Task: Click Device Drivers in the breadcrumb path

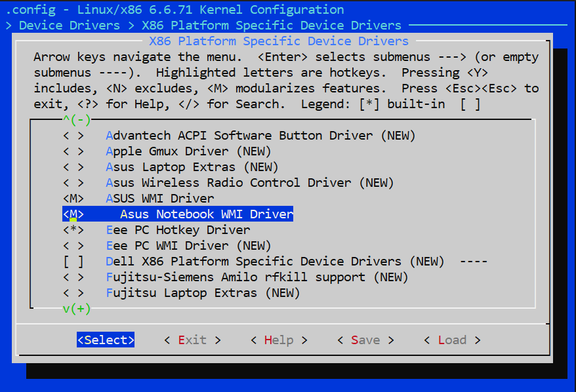Action: tap(70, 26)
